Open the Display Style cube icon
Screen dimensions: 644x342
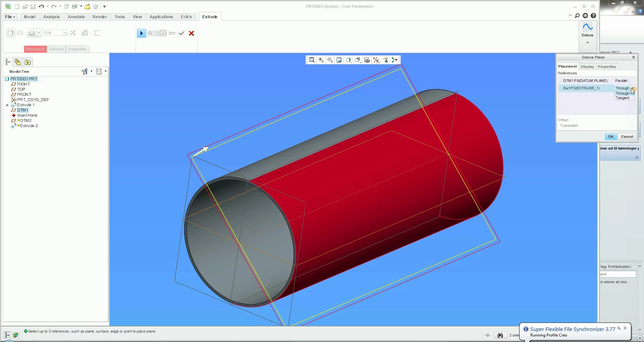coord(348,60)
